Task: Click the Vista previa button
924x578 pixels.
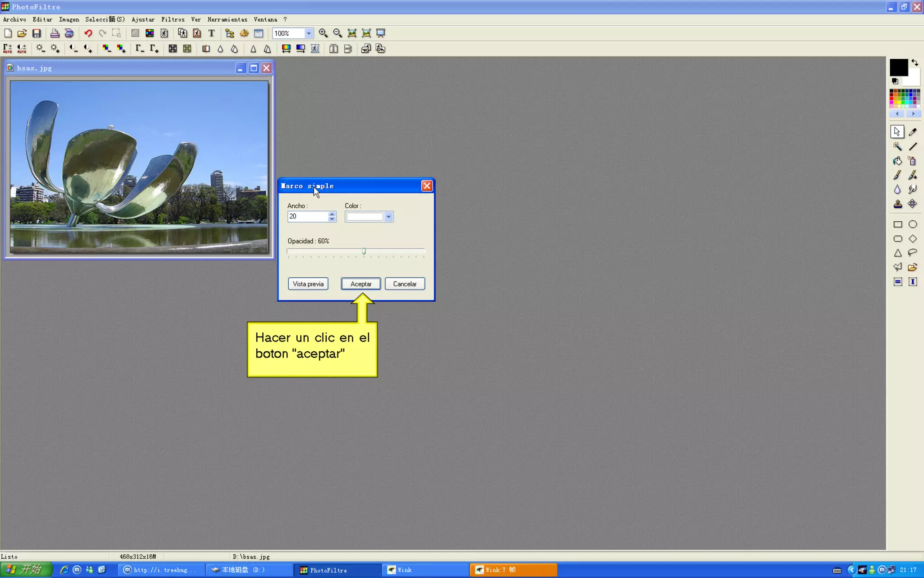Action: point(308,284)
